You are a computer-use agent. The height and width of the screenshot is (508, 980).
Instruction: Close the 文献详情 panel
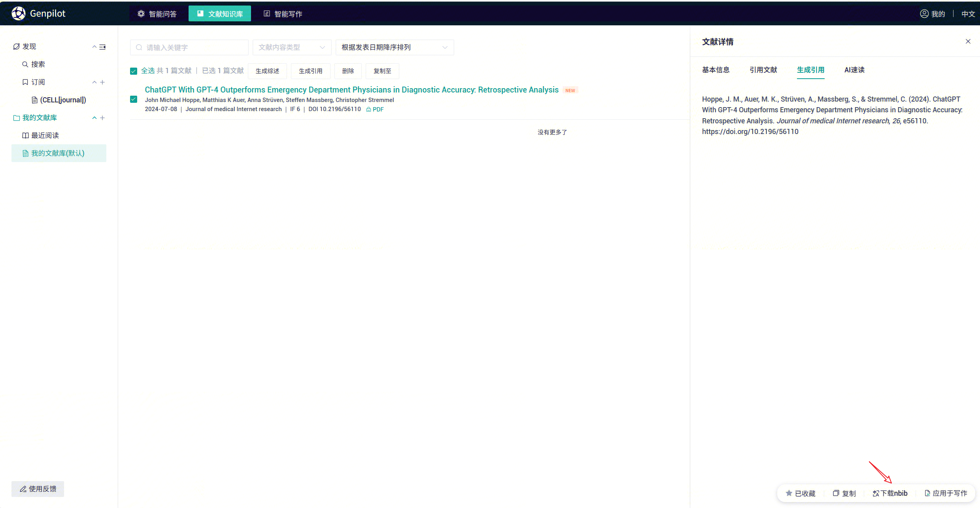pos(968,42)
